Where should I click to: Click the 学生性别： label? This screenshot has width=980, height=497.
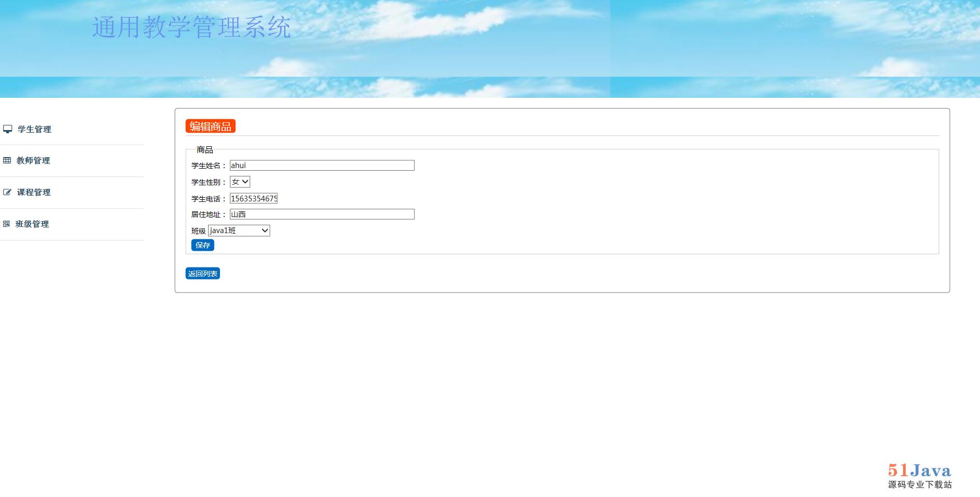pyautogui.click(x=209, y=182)
